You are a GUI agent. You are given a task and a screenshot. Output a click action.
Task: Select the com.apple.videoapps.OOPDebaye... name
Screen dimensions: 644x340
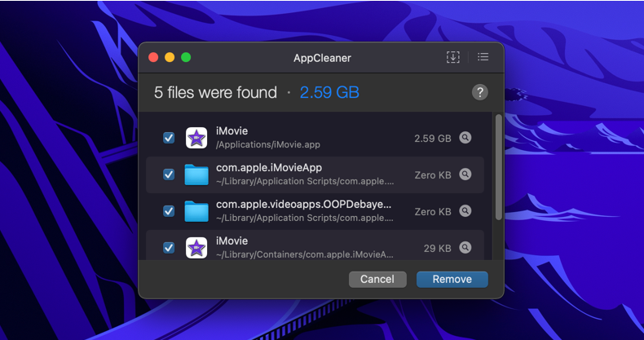click(x=303, y=205)
